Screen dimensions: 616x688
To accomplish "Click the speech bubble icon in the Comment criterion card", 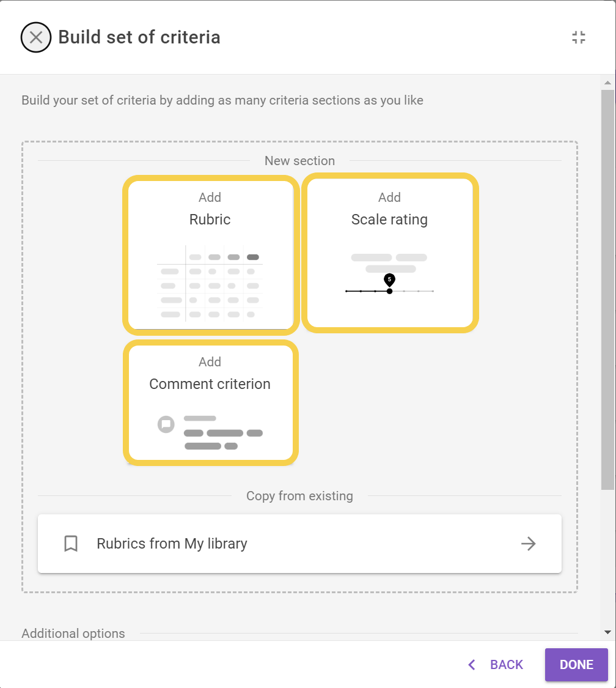I will click(x=166, y=424).
